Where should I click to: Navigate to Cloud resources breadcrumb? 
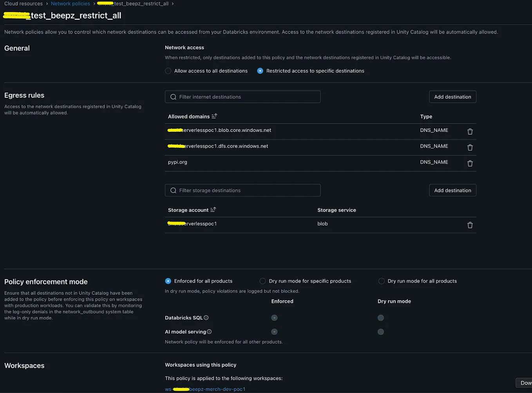coord(23,4)
